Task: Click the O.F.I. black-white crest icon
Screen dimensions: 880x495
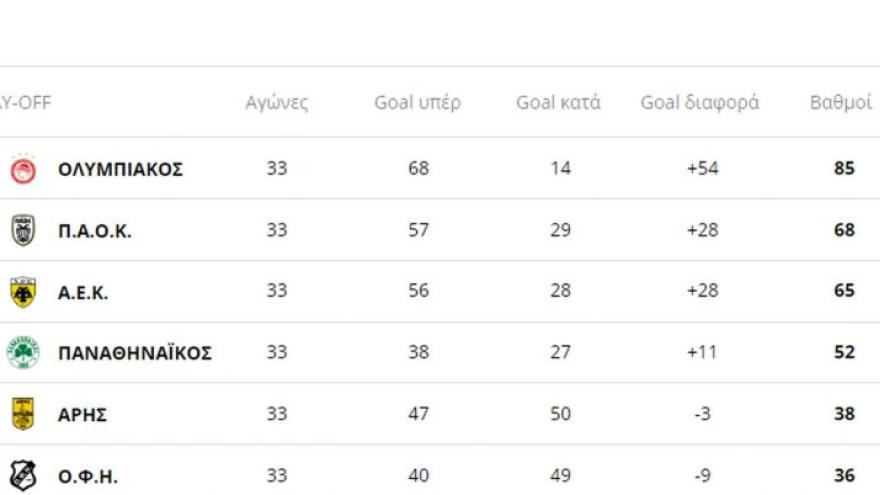Action: [x=23, y=475]
